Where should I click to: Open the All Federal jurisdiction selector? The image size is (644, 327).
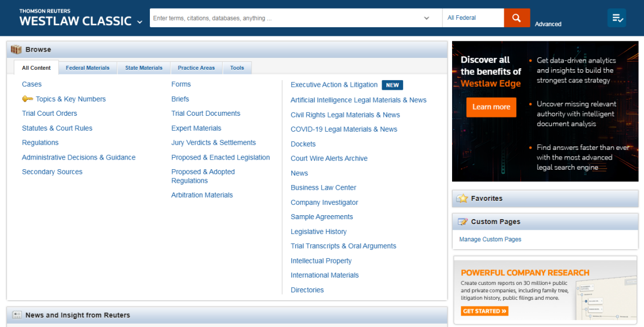473,18
